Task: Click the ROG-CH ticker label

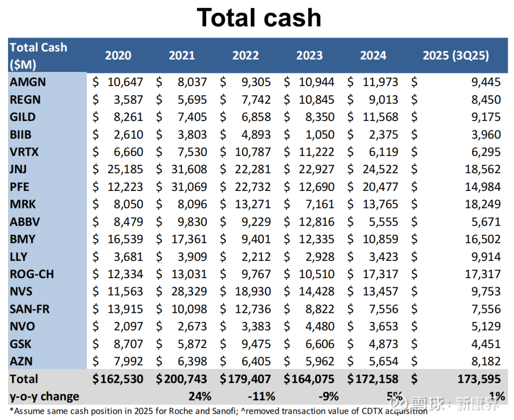Action: (32, 274)
